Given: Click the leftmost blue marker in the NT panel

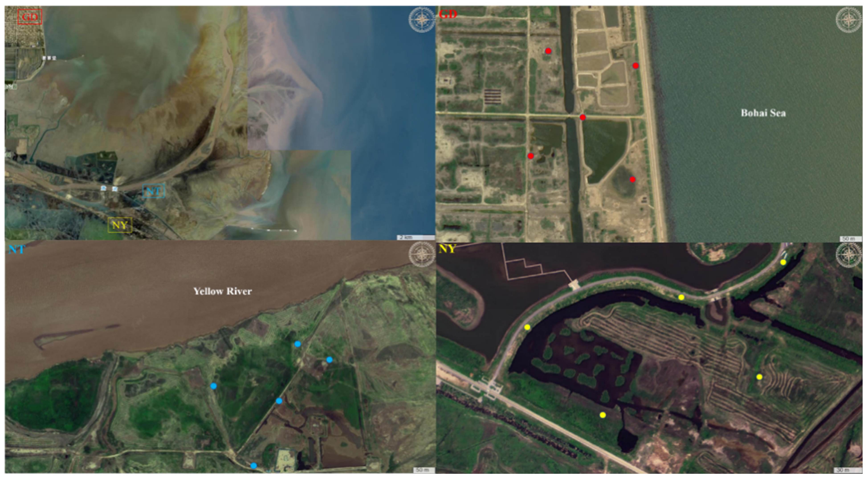Looking at the screenshot, I should click(x=213, y=386).
